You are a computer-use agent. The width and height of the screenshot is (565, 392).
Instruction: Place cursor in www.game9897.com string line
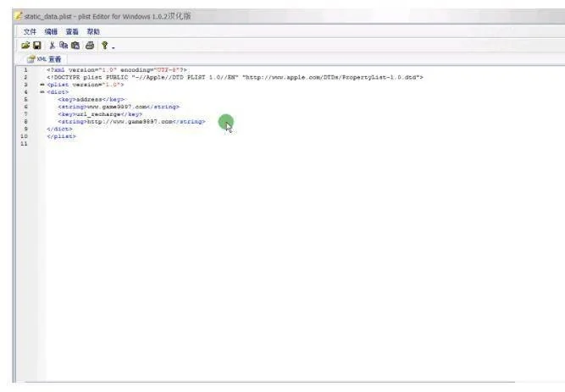118,107
